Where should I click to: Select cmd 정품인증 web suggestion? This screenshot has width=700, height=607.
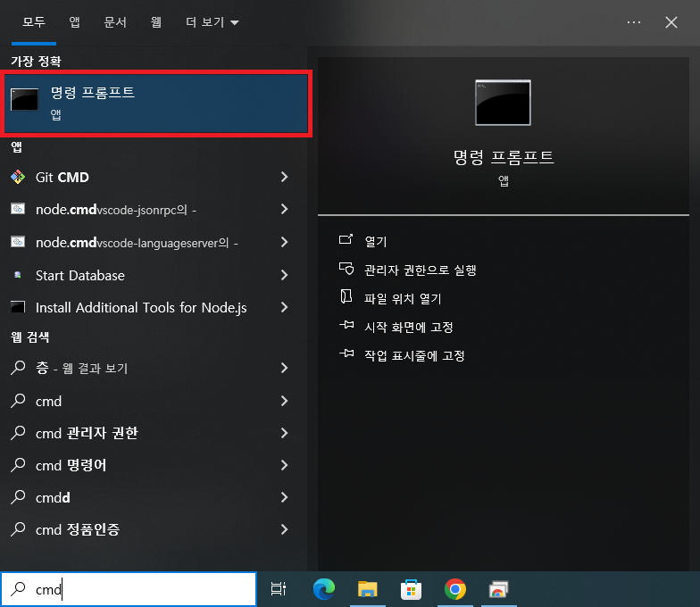click(x=78, y=529)
